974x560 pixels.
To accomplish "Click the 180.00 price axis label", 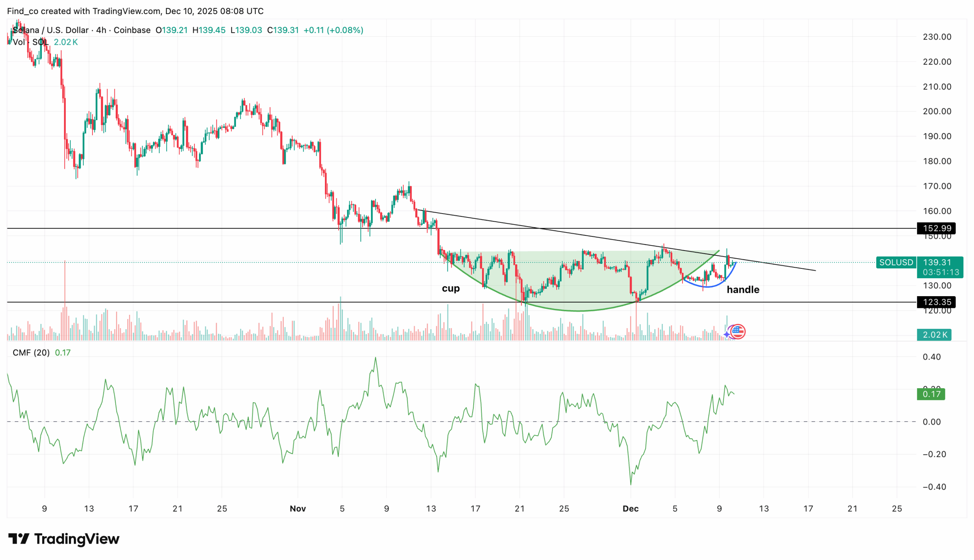I will click(x=937, y=161).
